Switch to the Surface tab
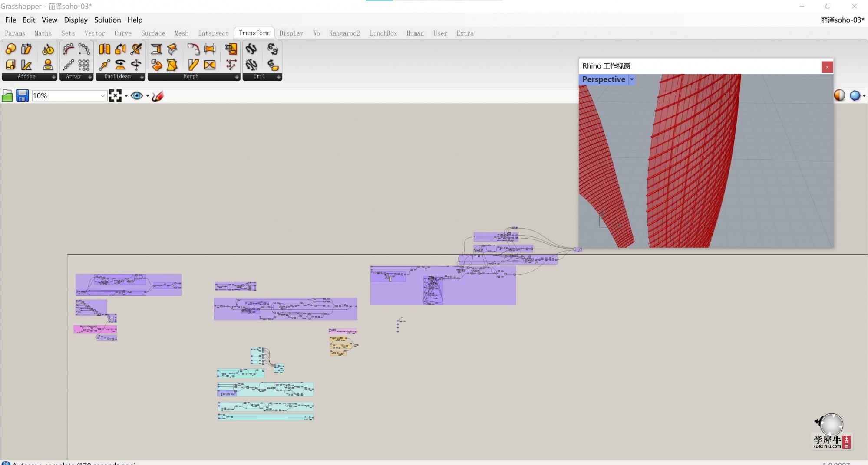Screen dimensions: 868x465 (153, 33)
